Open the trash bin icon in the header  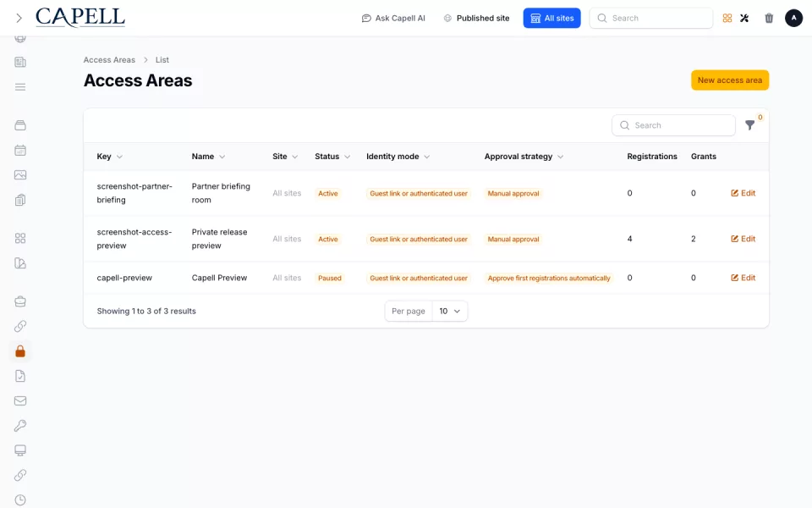click(769, 18)
